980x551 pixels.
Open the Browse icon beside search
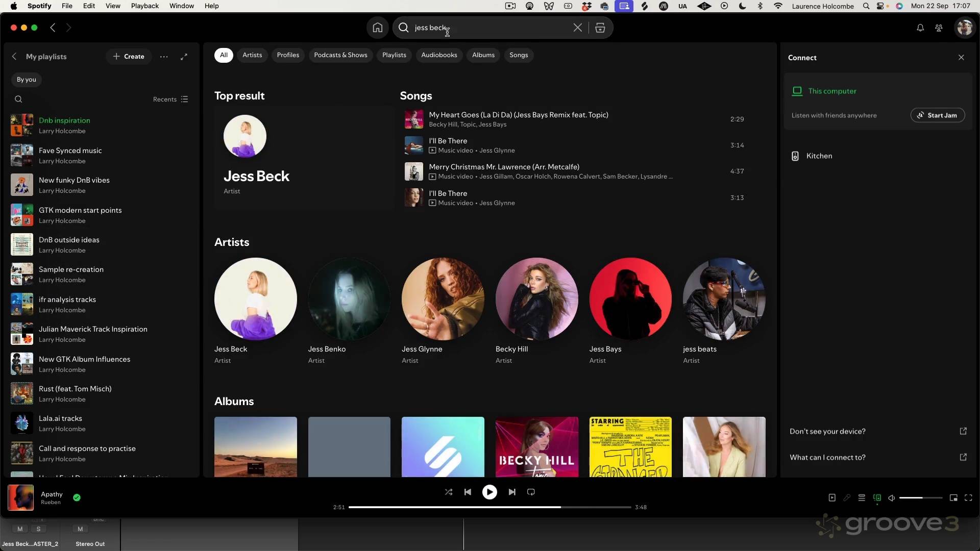click(600, 28)
